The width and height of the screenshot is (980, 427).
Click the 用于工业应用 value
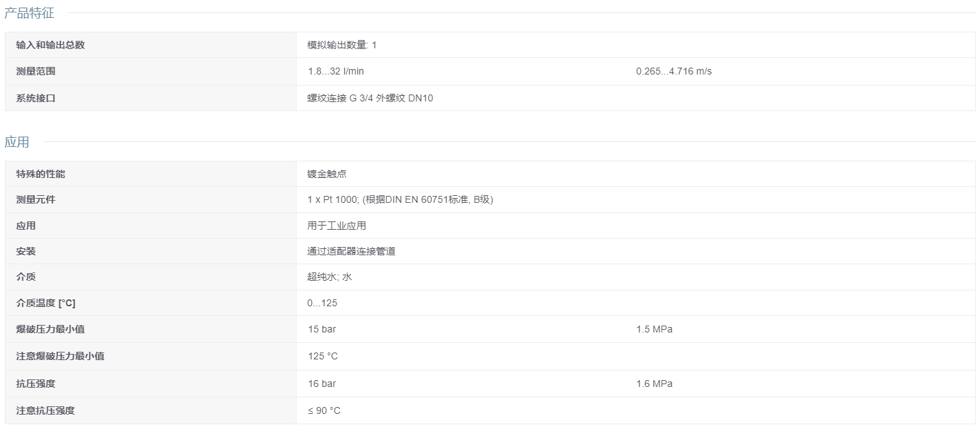337,226
